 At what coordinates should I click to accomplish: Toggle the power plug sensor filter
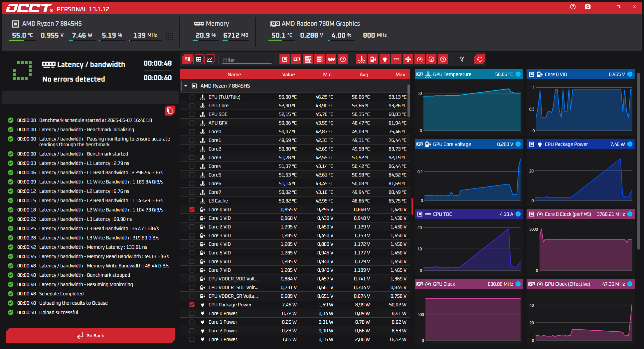(x=385, y=59)
